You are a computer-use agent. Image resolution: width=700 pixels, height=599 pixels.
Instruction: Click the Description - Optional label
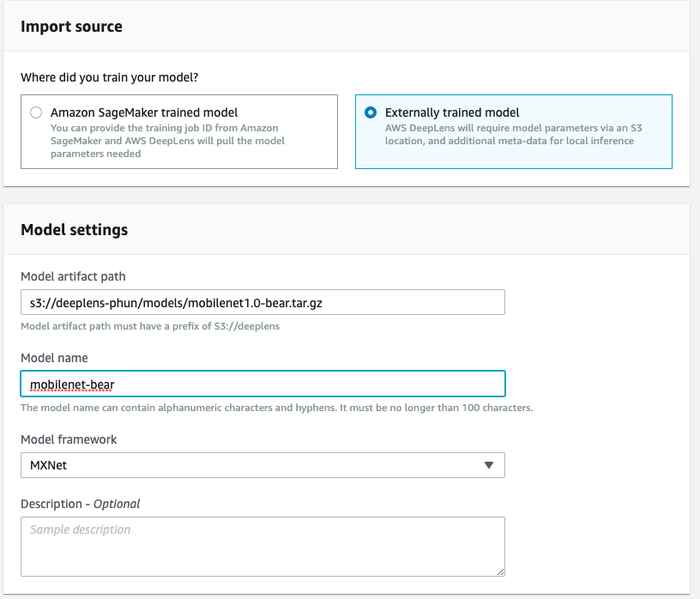[81, 504]
